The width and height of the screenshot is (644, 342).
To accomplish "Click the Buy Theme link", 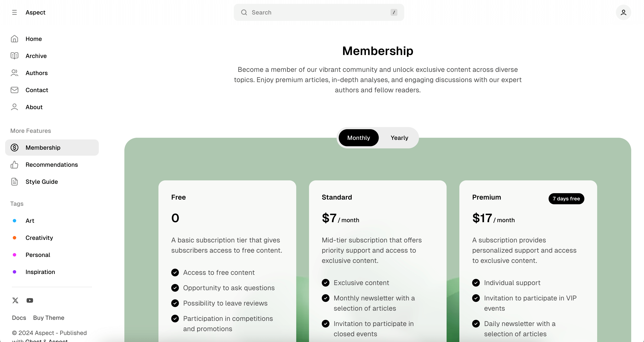I will (49, 317).
